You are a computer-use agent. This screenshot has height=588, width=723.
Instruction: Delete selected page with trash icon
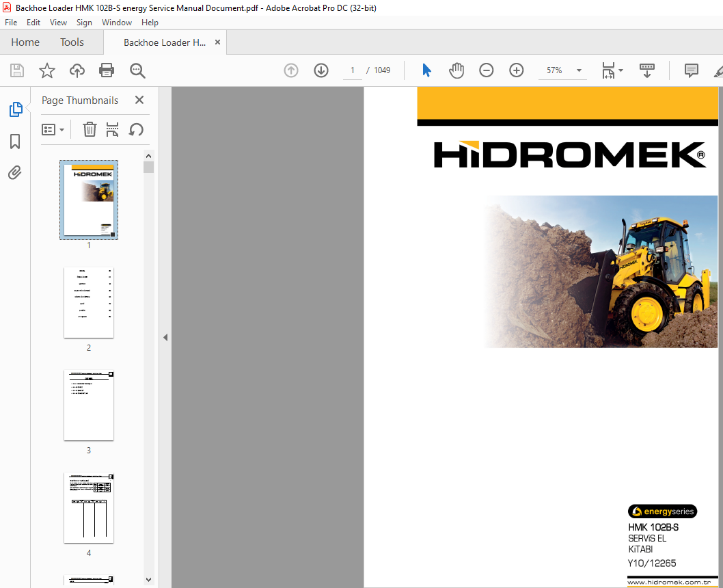[90, 130]
